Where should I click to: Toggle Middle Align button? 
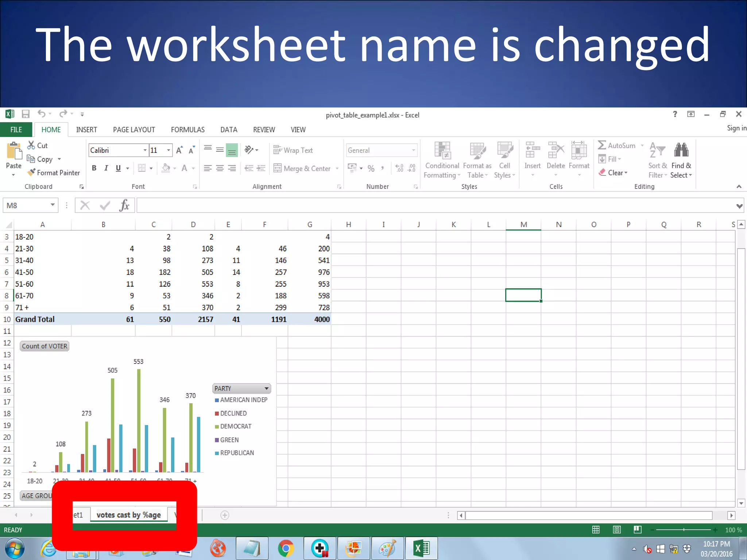220,150
